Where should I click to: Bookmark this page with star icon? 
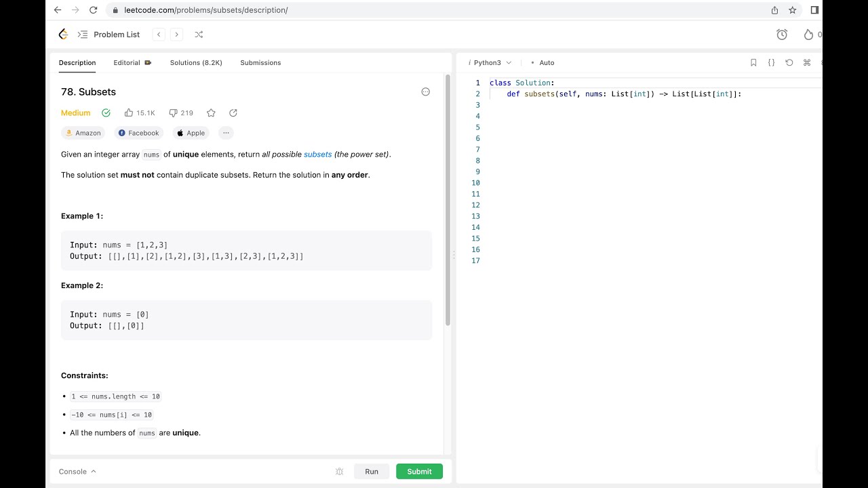coord(792,10)
